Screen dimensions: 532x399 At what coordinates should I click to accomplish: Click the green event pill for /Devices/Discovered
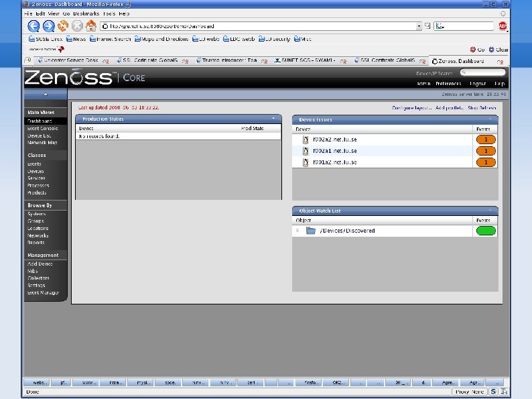pos(486,231)
